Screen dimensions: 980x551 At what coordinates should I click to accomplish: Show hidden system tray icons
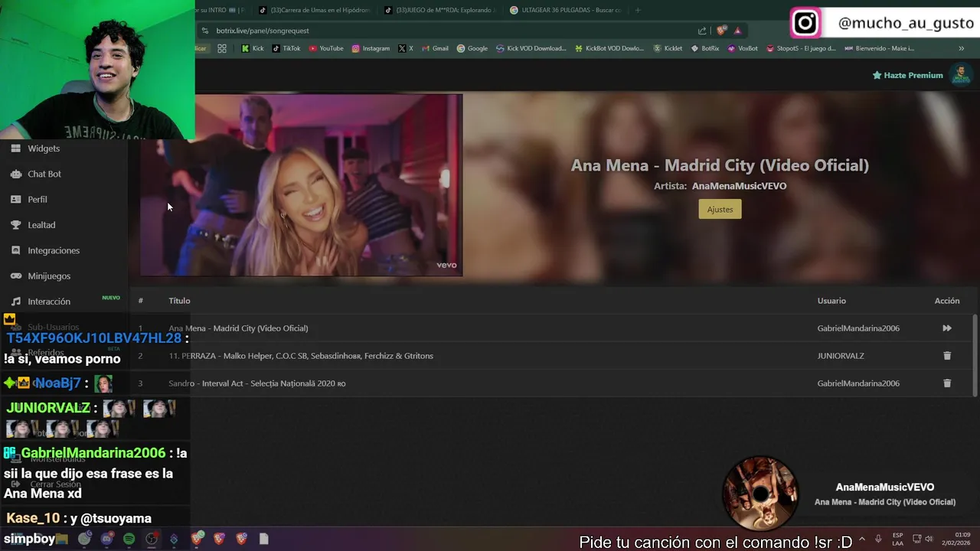pyautogui.click(x=862, y=539)
